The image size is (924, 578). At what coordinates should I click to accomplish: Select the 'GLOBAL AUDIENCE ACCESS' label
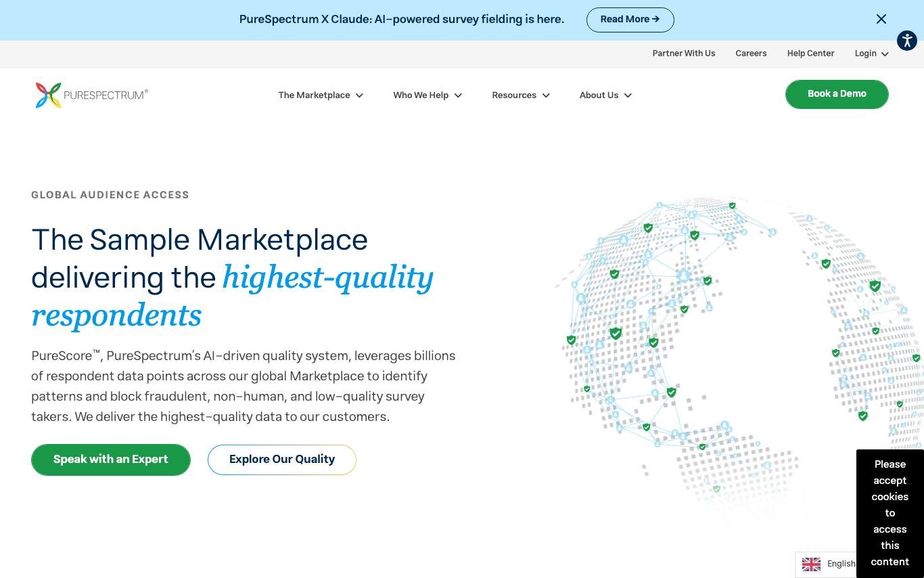tap(110, 195)
